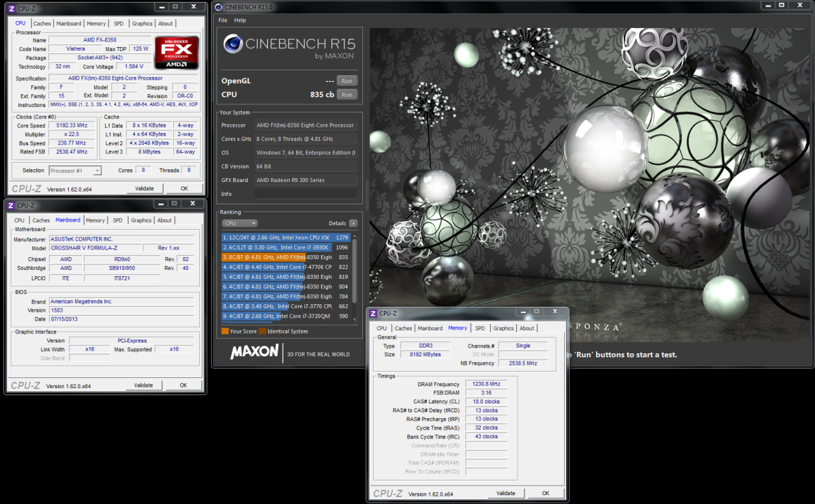815x504 pixels.
Task: Run the OpenGL benchmark test
Action: click(x=347, y=81)
